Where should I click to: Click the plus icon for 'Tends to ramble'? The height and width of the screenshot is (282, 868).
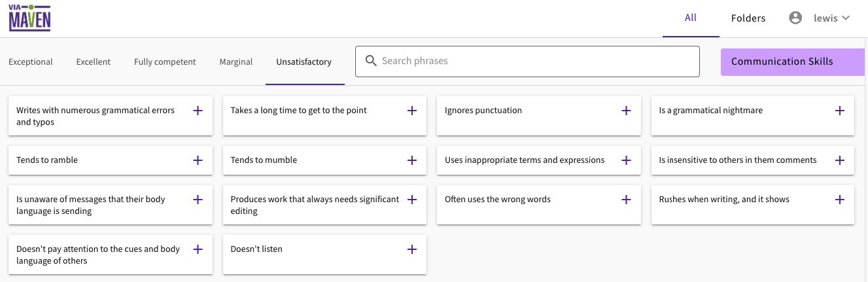tap(198, 160)
